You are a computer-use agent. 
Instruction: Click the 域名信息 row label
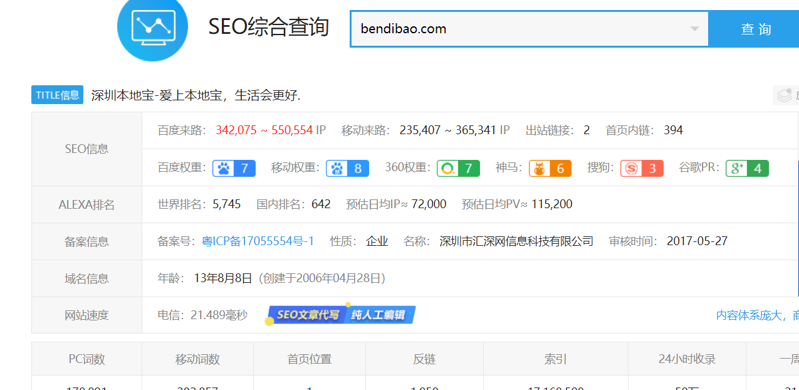click(87, 279)
